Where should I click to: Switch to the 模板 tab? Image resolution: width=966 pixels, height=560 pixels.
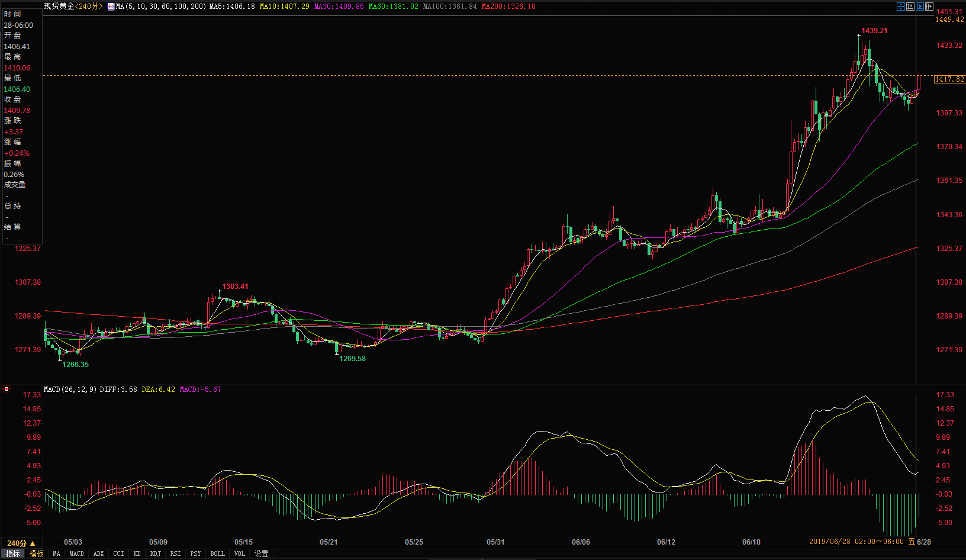[x=37, y=553]
